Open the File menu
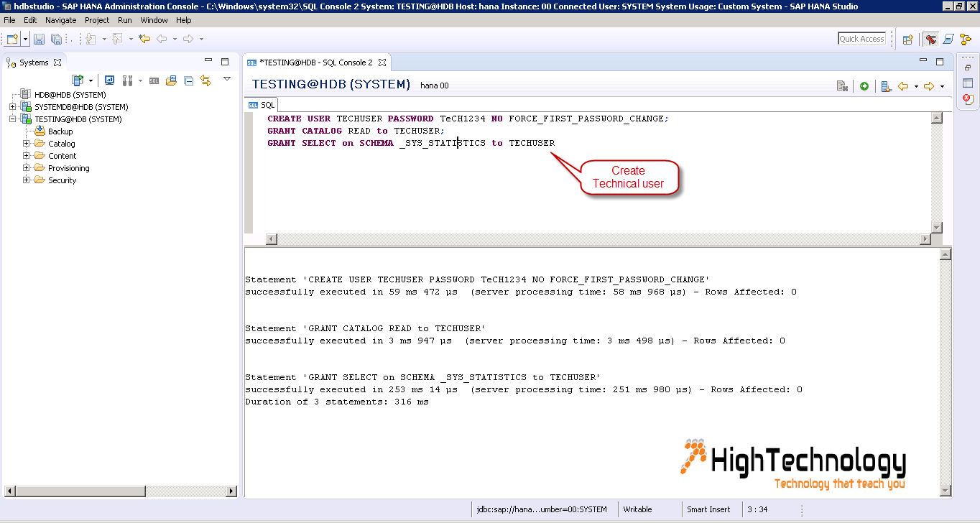 (9, 20)
